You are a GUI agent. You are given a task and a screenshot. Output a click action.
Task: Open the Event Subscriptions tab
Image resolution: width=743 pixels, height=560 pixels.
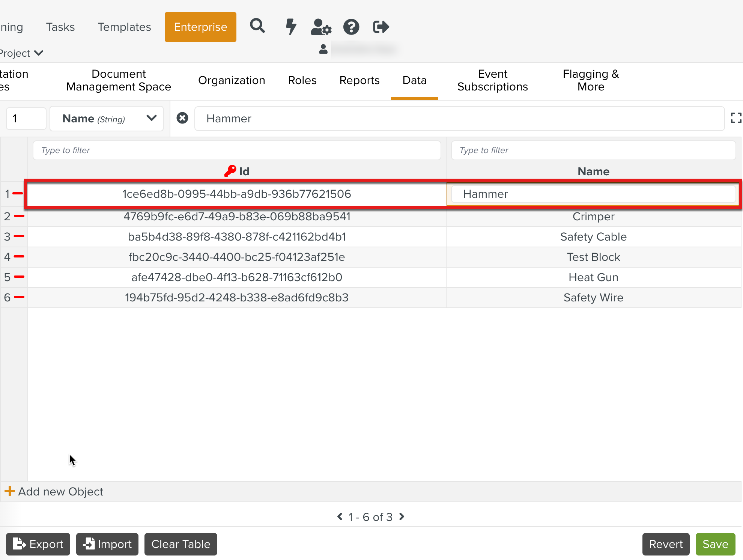[x=492, y=80]
